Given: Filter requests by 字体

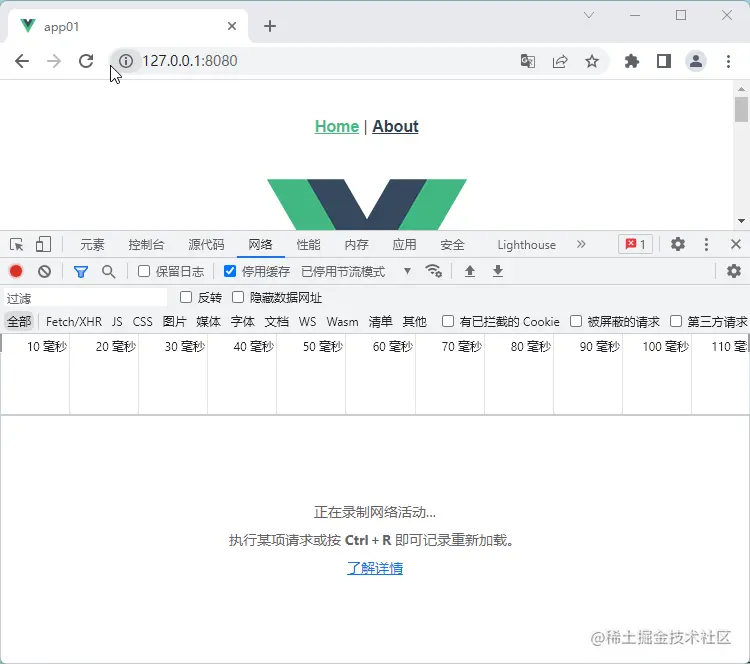Looking at the screenshot, I should coord(243,321).
